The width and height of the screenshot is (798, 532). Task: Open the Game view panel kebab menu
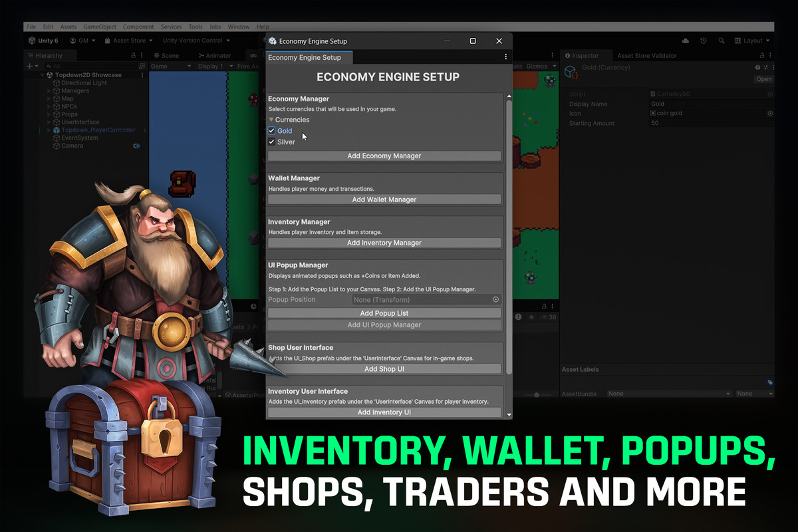click(x=553, y=56)
